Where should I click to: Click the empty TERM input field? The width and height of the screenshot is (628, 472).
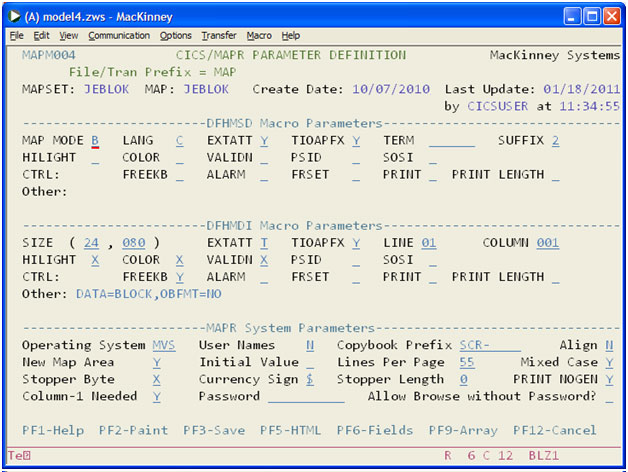point(452,141)
